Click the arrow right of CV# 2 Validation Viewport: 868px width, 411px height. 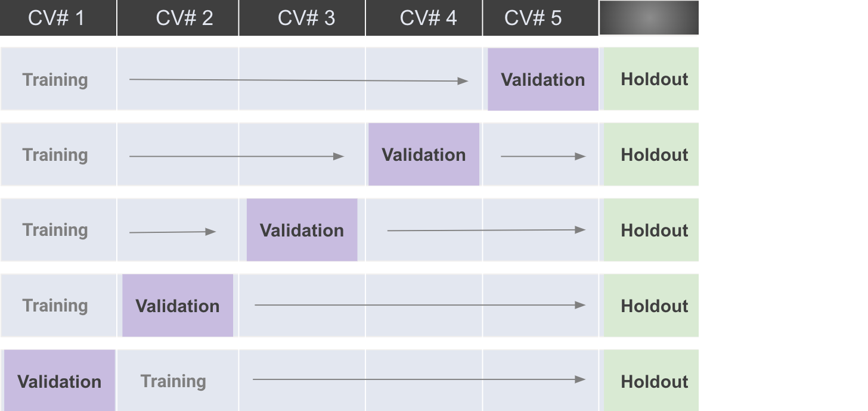pyautogui.click(x=420, y=305)
